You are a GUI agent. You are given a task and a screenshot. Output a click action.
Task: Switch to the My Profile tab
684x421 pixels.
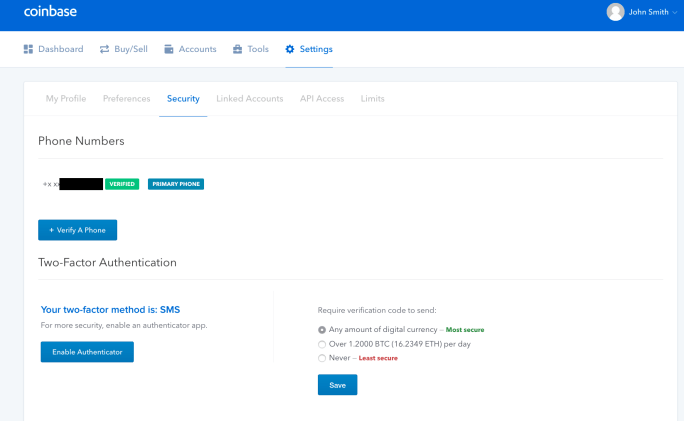point(66,98)
